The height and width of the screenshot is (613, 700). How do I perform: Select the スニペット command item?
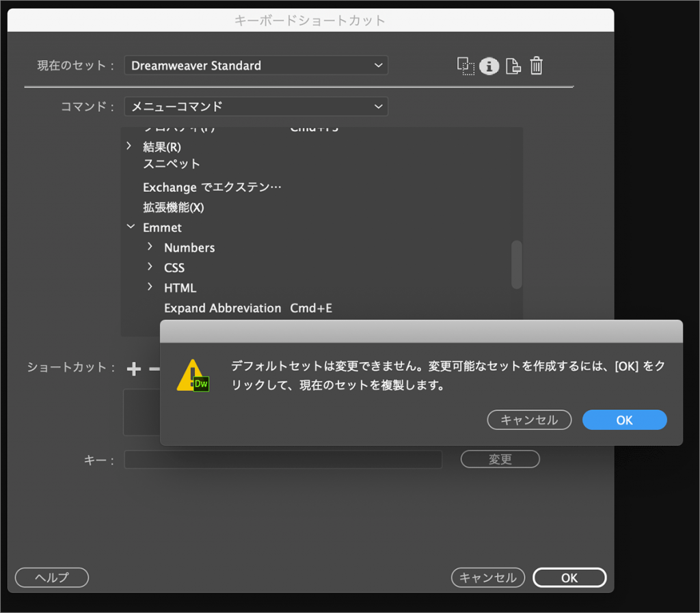pyautogui.click(x=172, y=164)
